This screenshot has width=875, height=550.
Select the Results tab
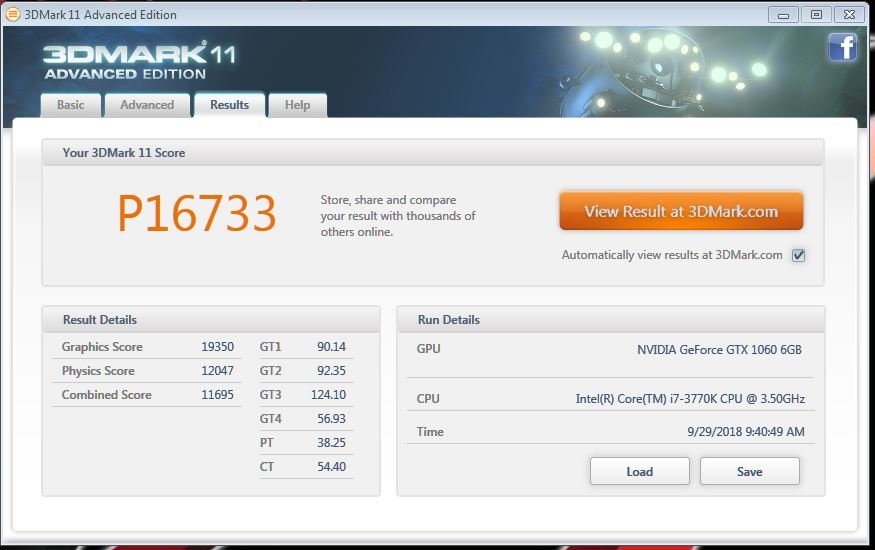tap(229, 105)
